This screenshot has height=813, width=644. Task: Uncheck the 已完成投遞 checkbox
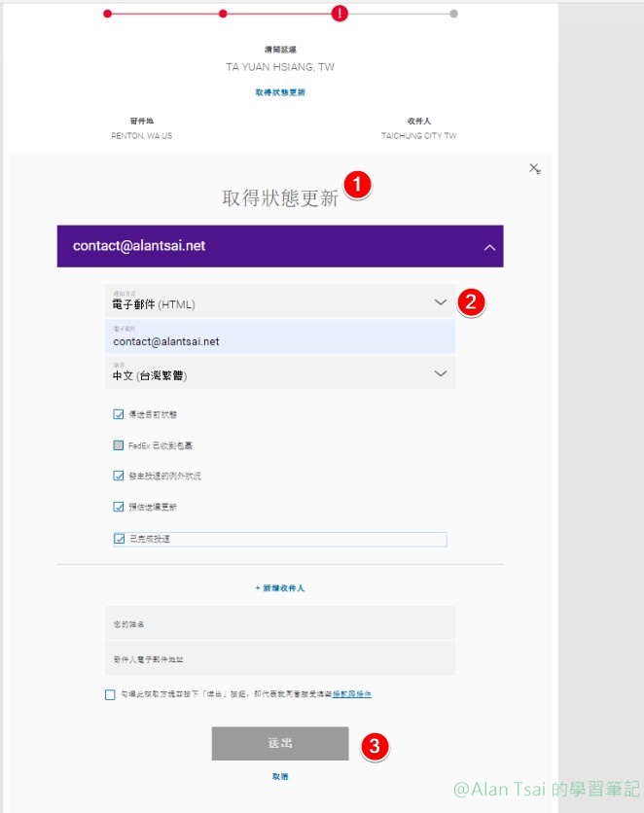[120, 539]
